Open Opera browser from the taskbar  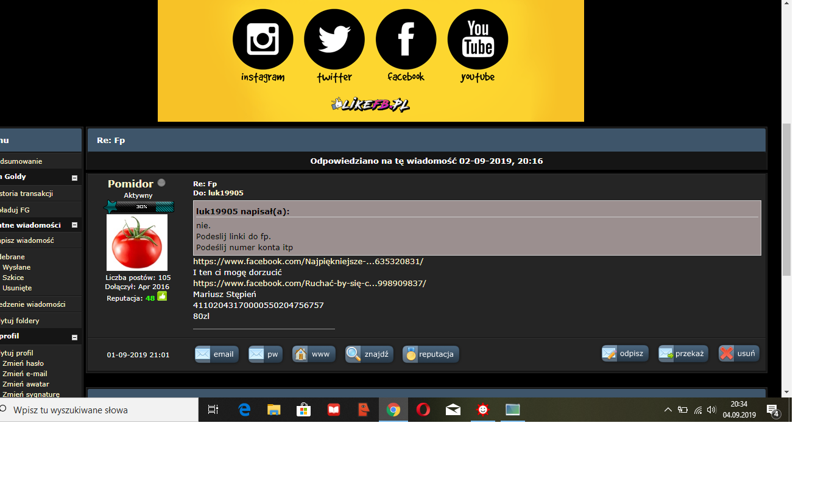coord(423,410)
